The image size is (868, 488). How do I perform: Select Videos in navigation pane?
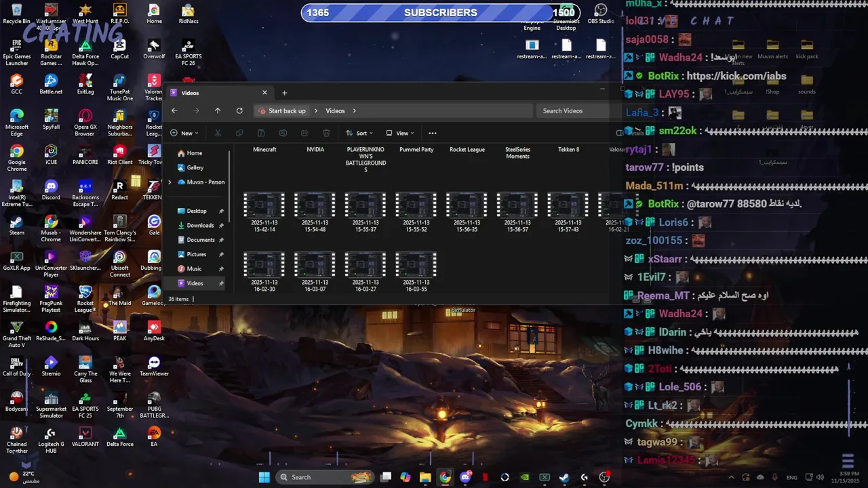tap(195, 283)
